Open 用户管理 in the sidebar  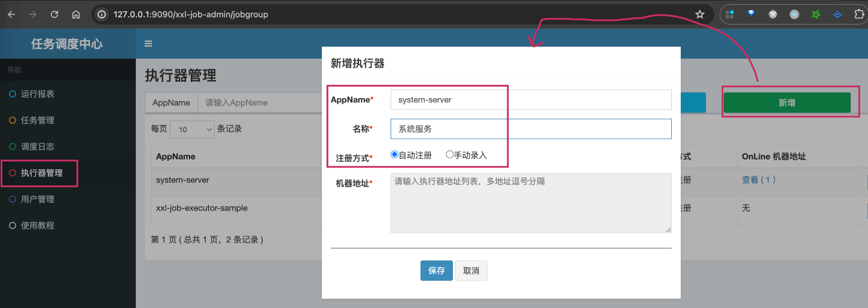(38, 199)
